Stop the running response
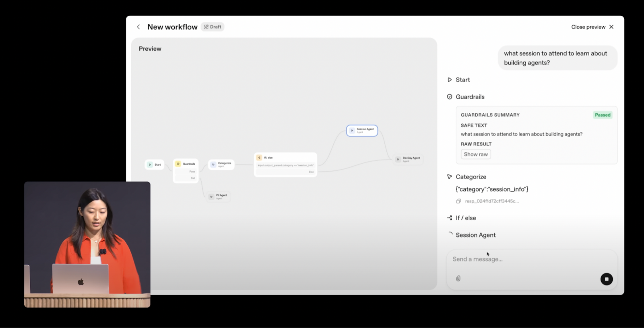Image resolution: width=644 pixels, height=328 pixels. [606, 279]
